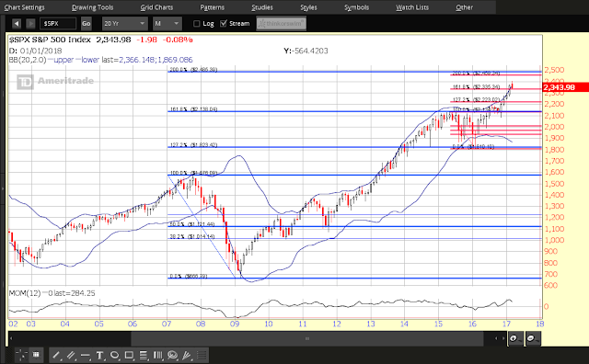The image size is (589, 364).
Task: Click the zoom out magnifier icon
Action: point(532,338)
